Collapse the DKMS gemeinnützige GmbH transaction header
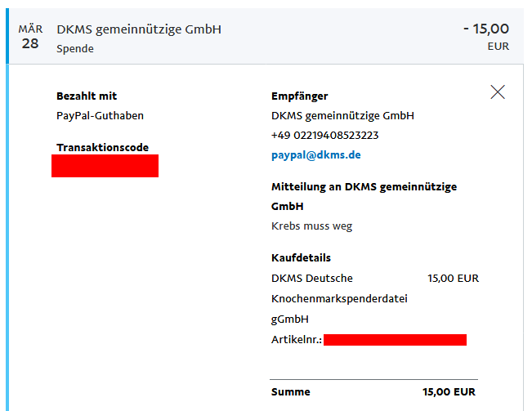This screenshot has height=411, width=532. (x=266, y=36)
